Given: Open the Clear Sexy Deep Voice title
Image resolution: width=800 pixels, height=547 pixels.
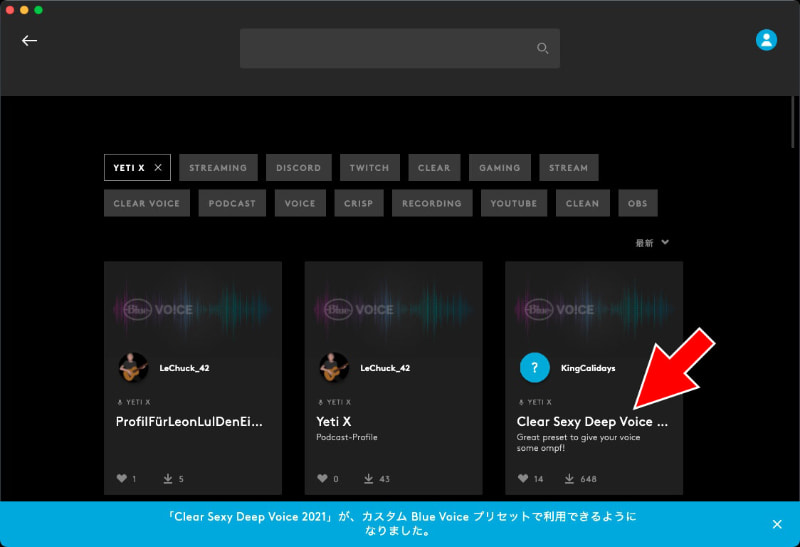Looking at the screenshot, I should (x=592, y=422).
